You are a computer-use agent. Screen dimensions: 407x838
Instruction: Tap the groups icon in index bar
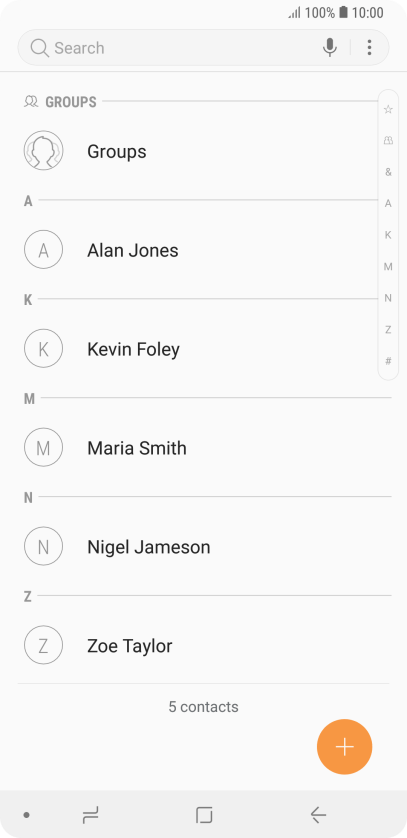(x=388, y=141)
